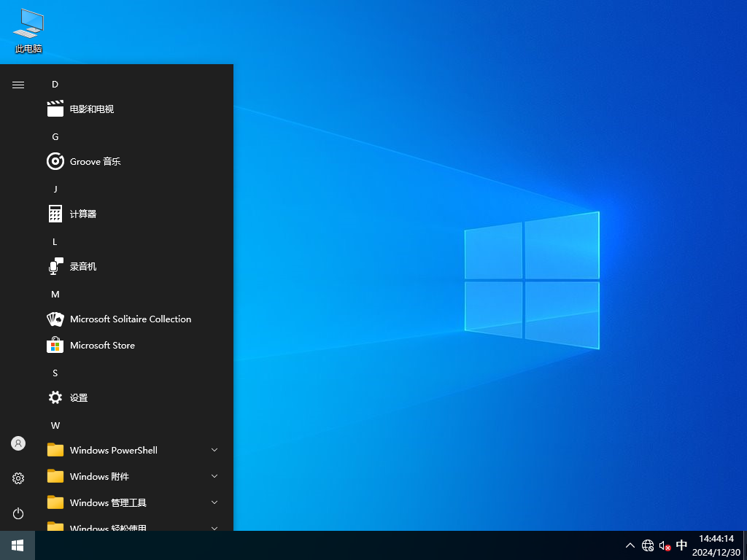The width and height of the screenshot is (747, 560).
Task: Open 此电脑 on the desktop
Action: 27,29
